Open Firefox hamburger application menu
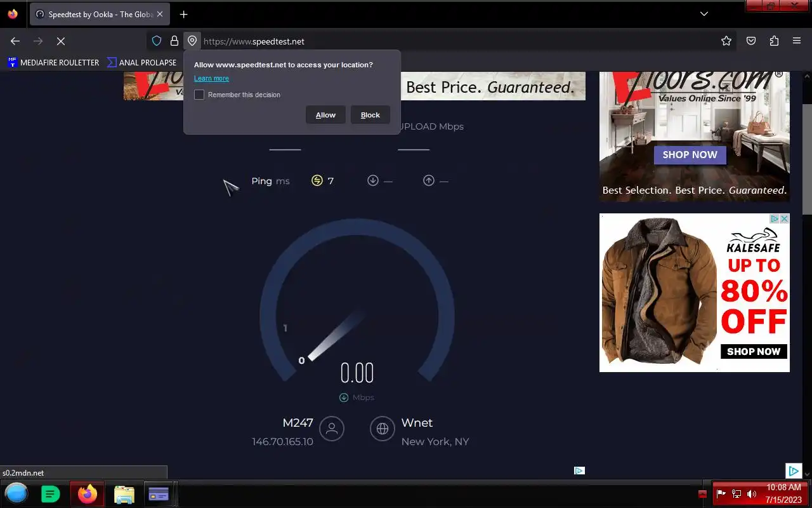 [797, 41]
